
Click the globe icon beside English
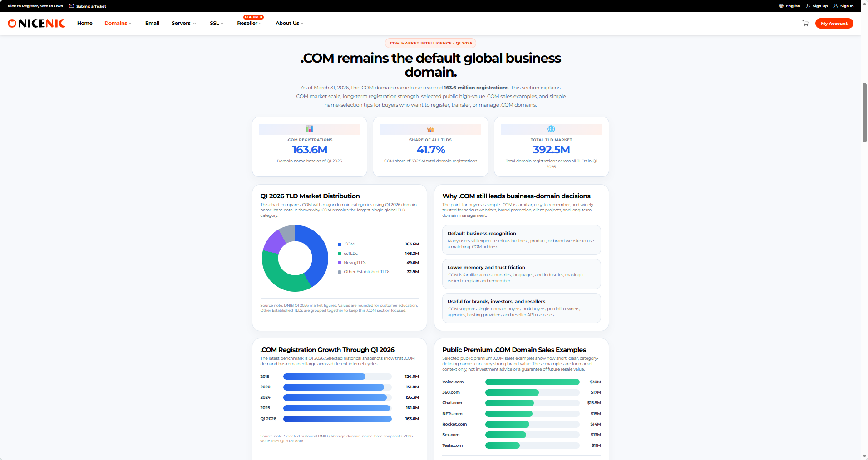(x=781, y=6)
